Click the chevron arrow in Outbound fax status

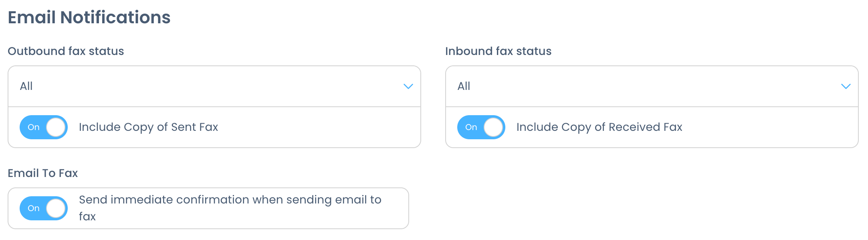408,86
